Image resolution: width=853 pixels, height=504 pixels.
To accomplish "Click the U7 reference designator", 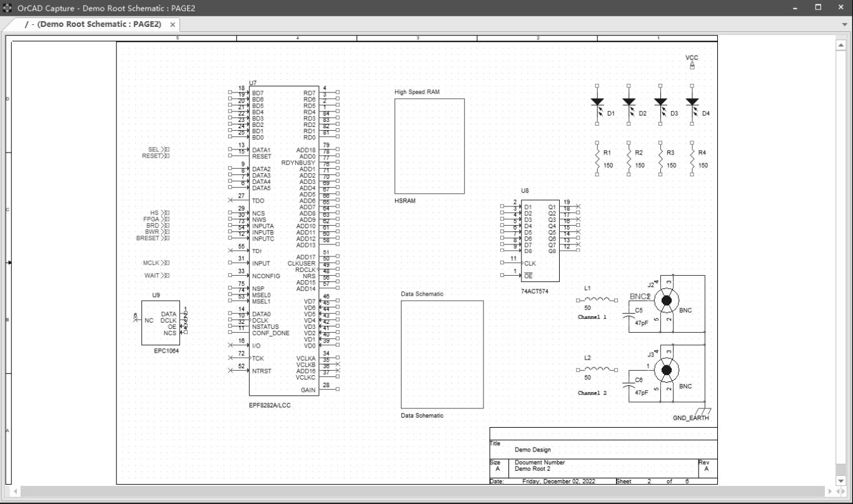I will click(253, 83).
